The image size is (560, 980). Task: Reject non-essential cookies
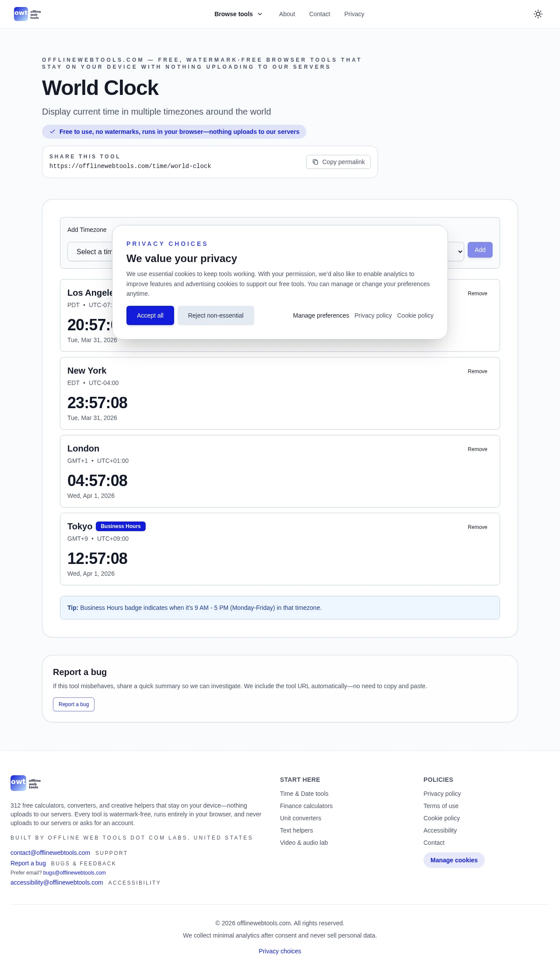[x=216, y=315]
